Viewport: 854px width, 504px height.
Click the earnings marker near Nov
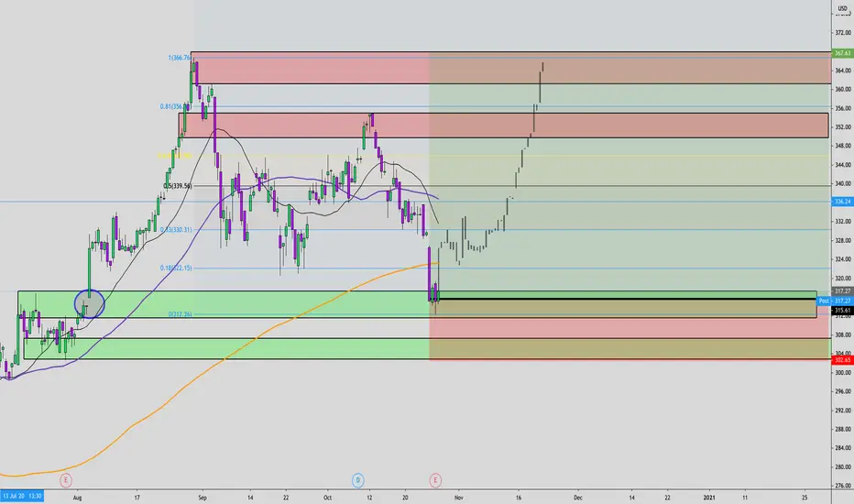[434, 480]
